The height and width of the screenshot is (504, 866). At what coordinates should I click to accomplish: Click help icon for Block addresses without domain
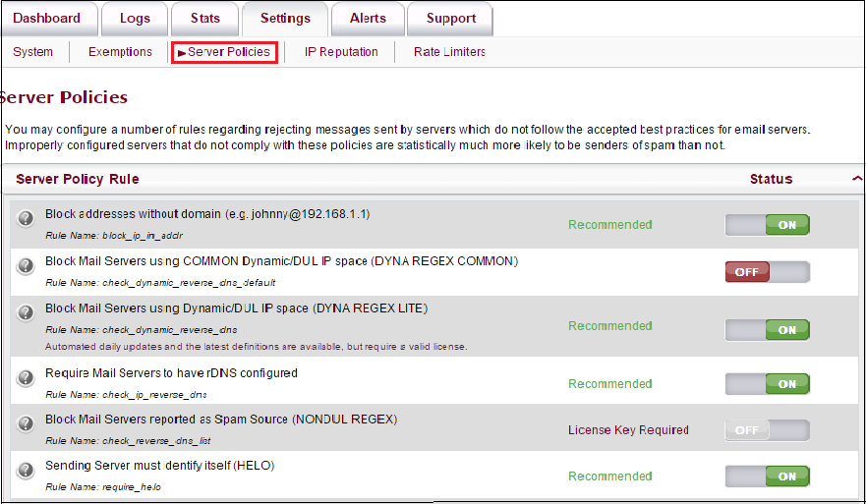[x=27, y=218]
